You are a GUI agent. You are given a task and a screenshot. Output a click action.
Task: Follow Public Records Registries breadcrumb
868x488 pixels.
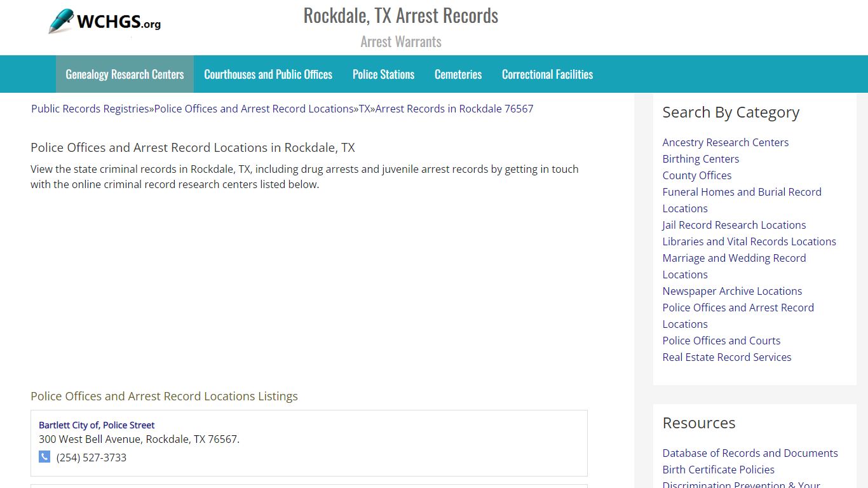coord(90,109)
